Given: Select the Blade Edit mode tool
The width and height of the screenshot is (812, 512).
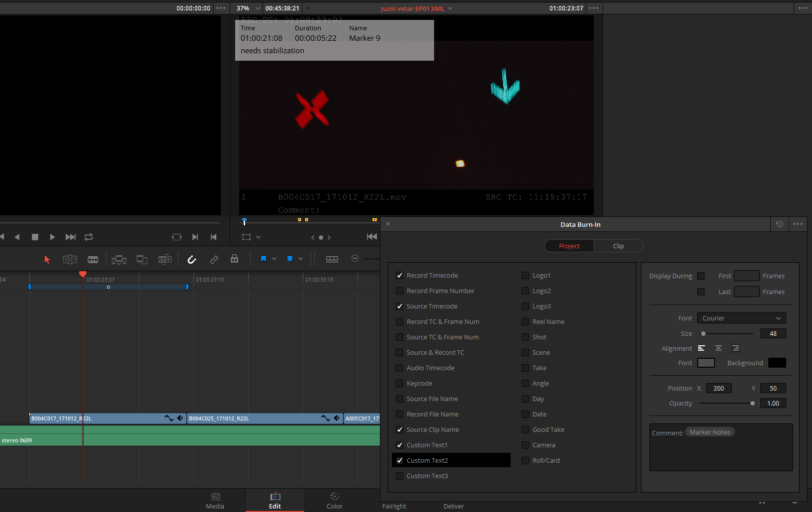Looking at the screenshot, I should pos(93,259).
